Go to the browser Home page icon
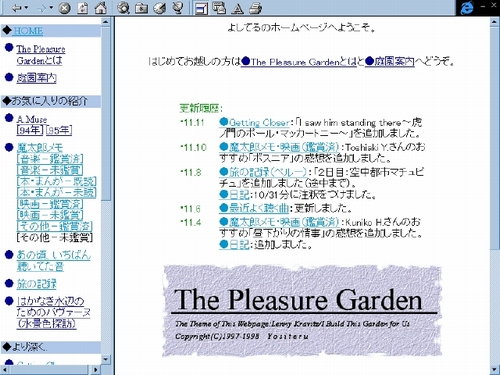Screen dimensions: 500x375 pos(101,8)
